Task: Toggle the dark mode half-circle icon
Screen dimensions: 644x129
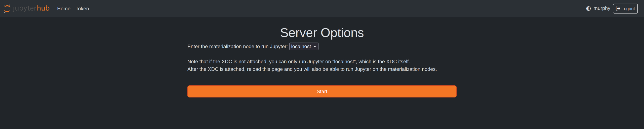Action: 588,9
